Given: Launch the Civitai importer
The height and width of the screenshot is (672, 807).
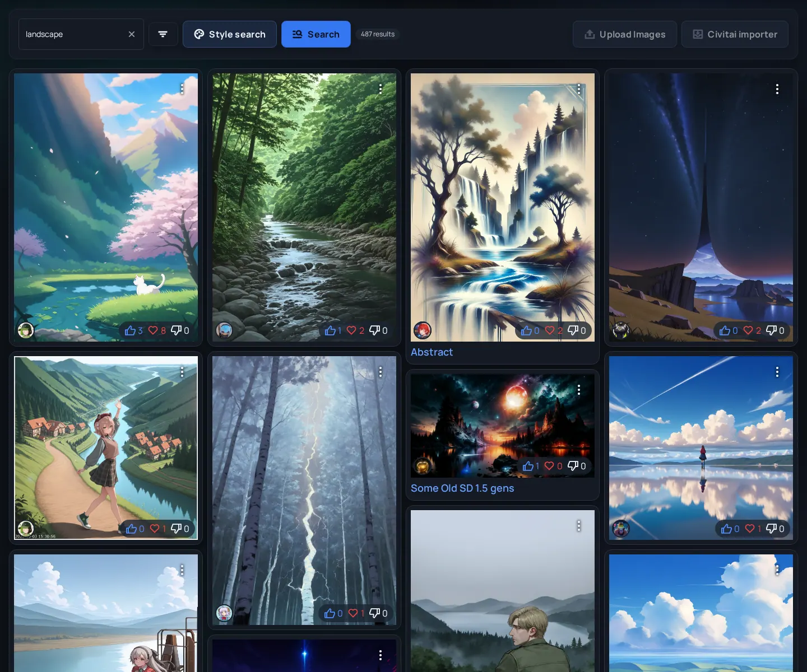Looking at the screenshot, I should point(735,34).
